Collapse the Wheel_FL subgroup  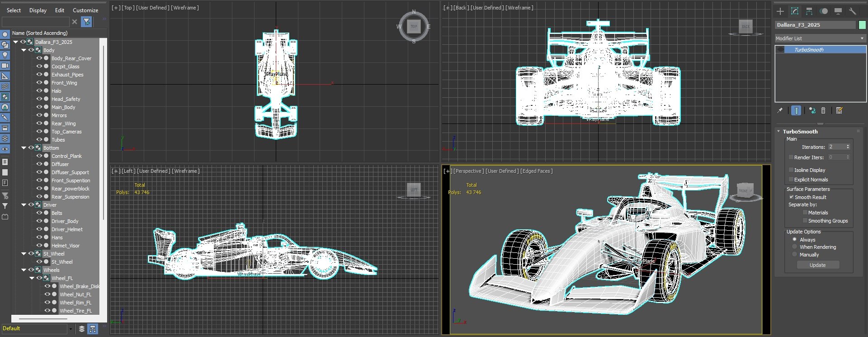click(x=32, y=278)
